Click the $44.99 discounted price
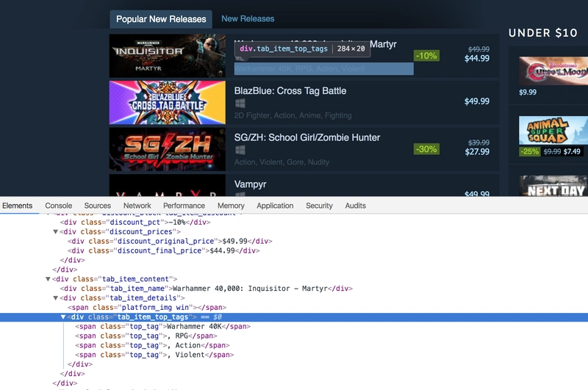Screen dimensions: 588x390 pyautogui.click(x=477, y=59)
